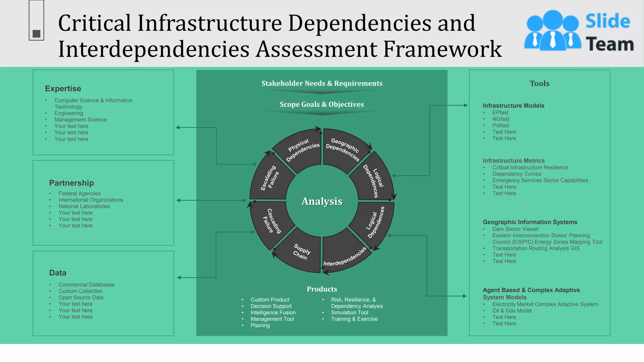Select the 'Management Science' bullet

coord(80,120)
